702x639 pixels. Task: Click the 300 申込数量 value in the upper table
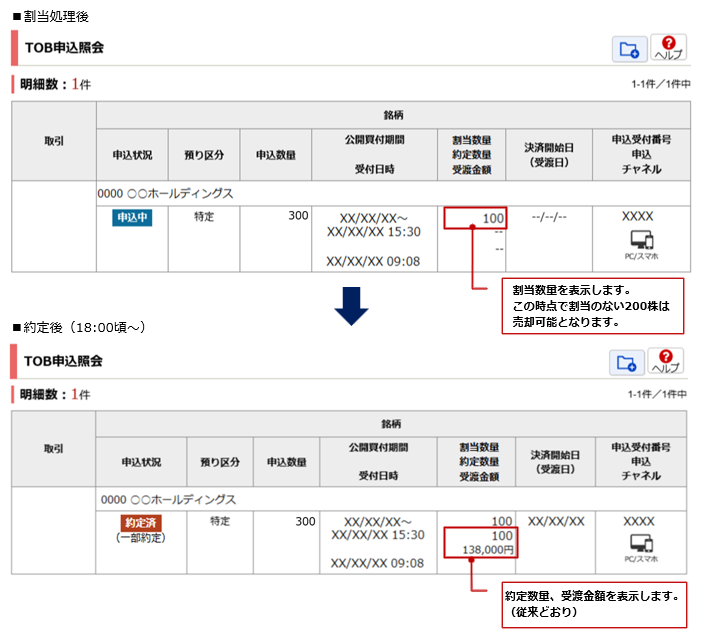(297, 216)
